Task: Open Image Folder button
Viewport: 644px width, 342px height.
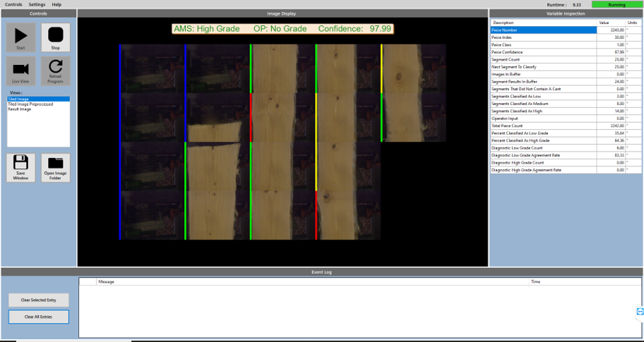Action: [x=56, y=168]
